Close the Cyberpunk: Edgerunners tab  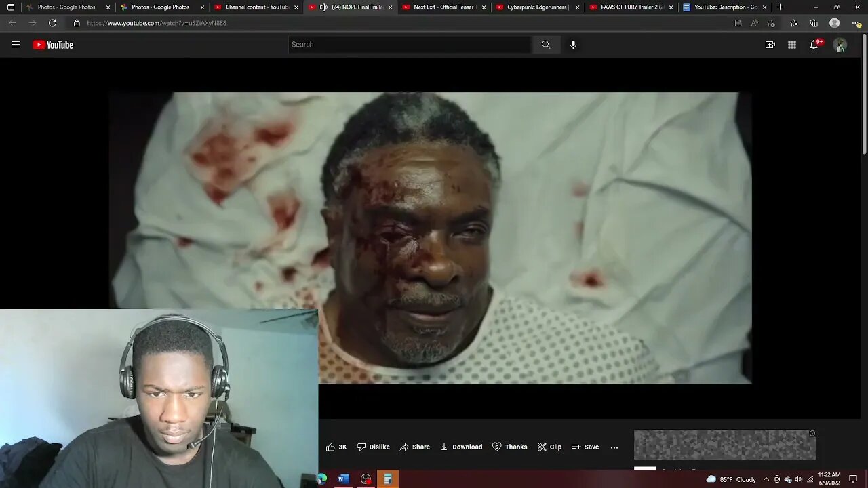pyautogui.click(x=578, y=7)
